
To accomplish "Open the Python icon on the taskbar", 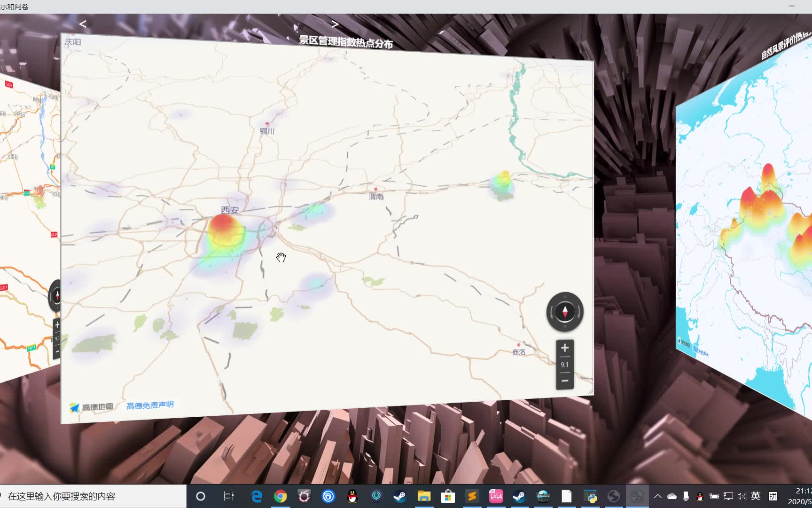I will click(590, 496).
